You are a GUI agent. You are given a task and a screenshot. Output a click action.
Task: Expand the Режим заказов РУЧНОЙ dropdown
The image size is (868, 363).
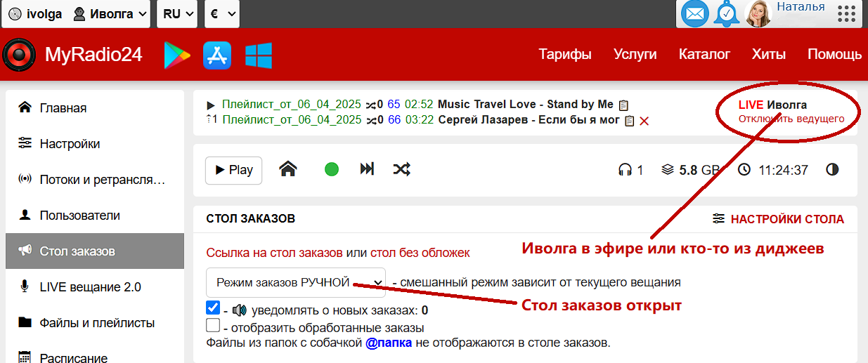click(296, 282)
